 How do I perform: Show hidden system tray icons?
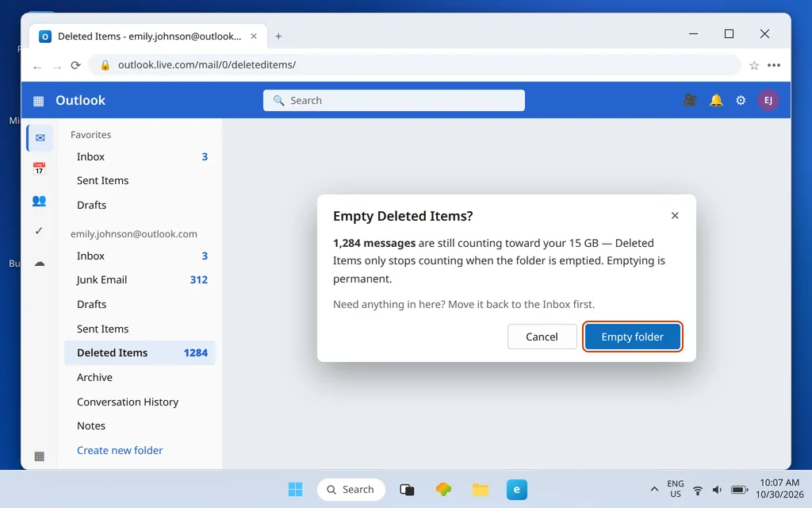[x=654, y=489]
